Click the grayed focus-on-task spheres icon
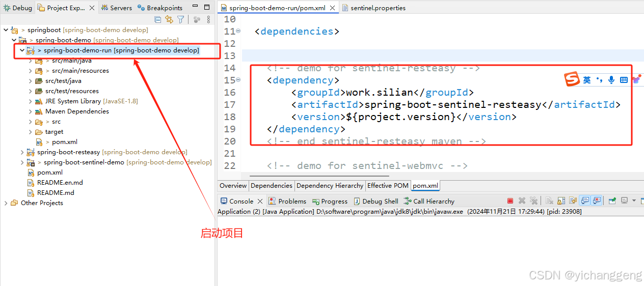The width and height of the screenshot is (644, 286). point(197,19)
